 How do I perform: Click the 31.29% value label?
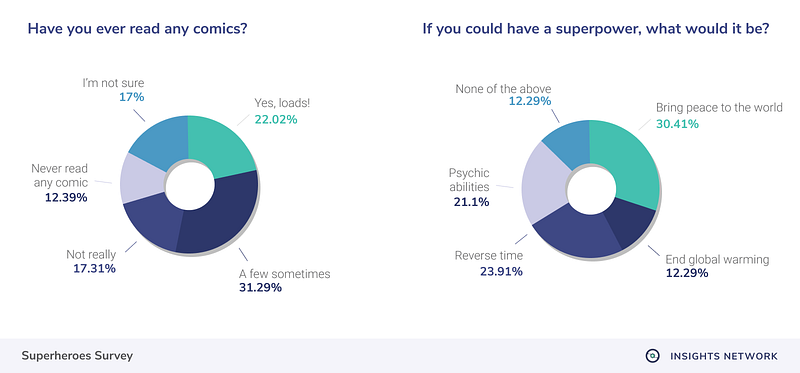coord(260,288)
